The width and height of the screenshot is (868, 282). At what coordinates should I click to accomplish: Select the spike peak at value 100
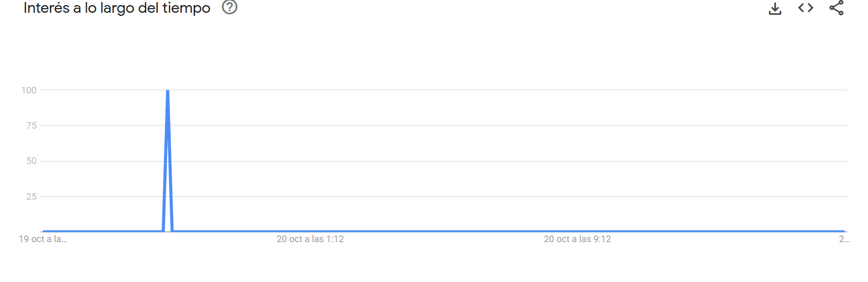click(x=168, y=91)
